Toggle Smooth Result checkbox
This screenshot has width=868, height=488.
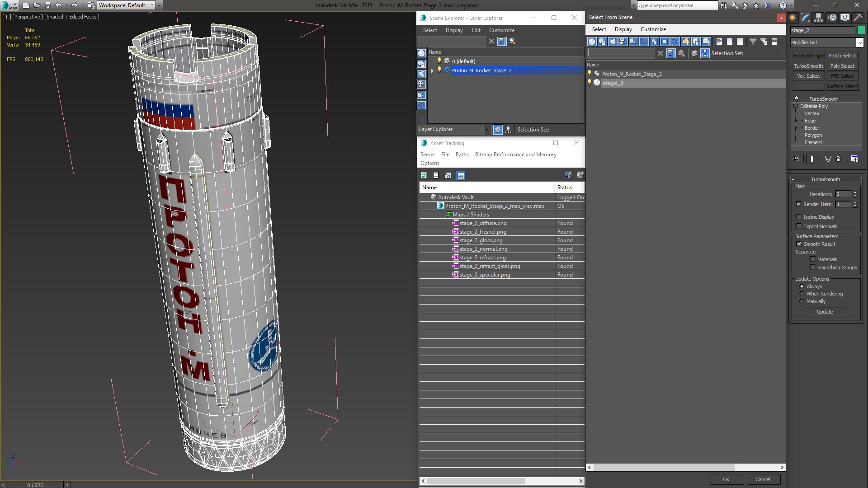point(799,244)
